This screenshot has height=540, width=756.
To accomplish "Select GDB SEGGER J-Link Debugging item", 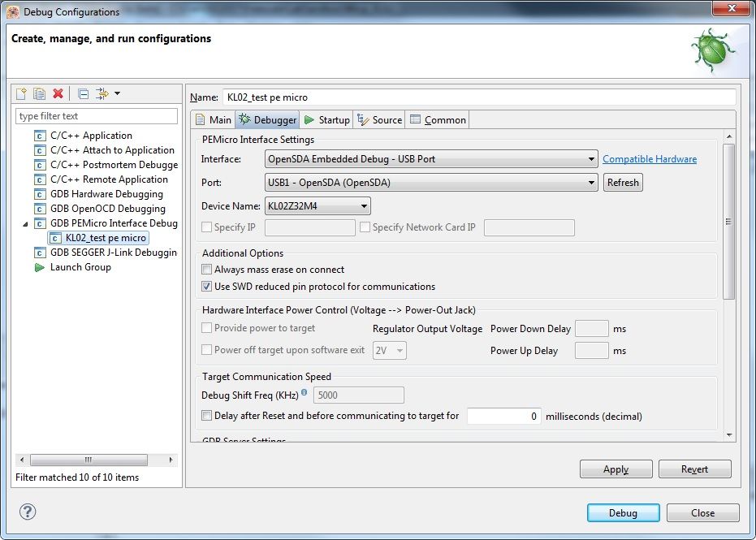I will [106, 253].
